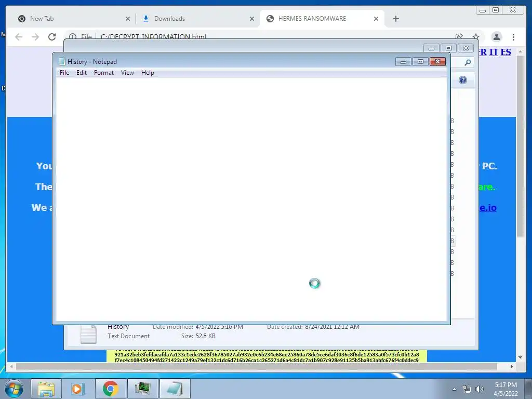The height and width of the screenshot is (399, 532).
Task: Open the File menu in Notepad
Action: point(64,73)
